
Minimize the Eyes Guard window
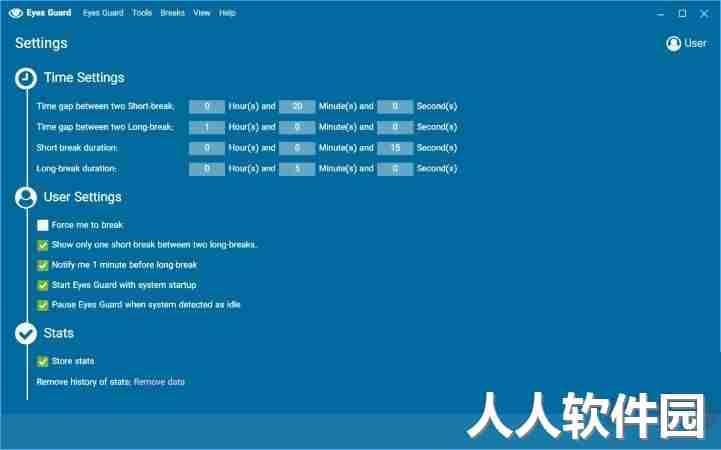click(x=660, y=14)
